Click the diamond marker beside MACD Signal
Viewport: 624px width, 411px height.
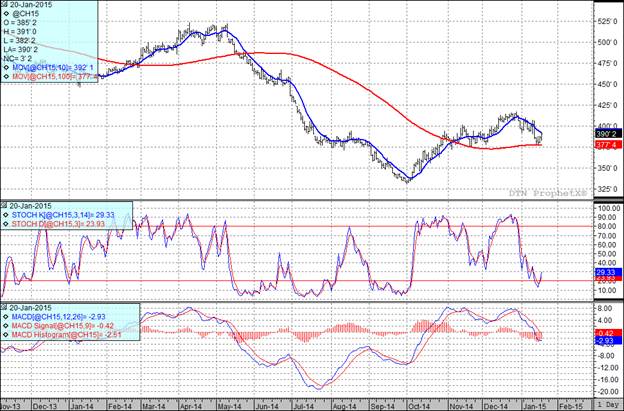(x=6, y=326)
